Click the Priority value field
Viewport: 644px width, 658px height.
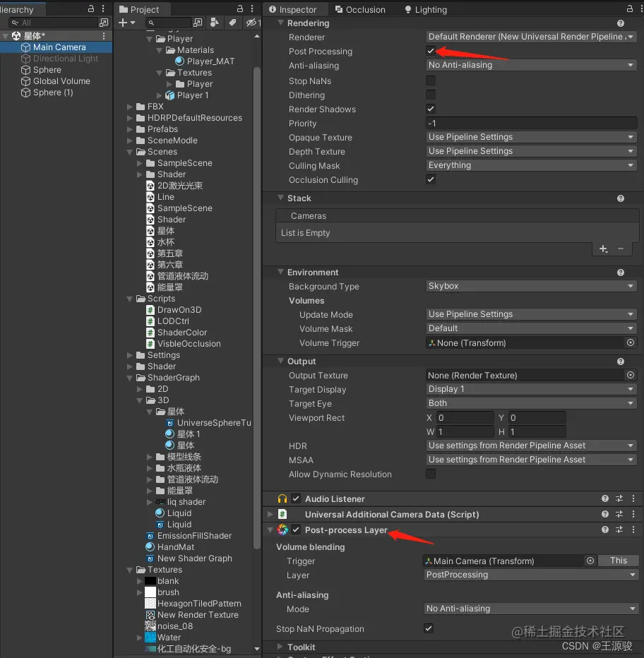pyautogui.click(x=531, y=124)
